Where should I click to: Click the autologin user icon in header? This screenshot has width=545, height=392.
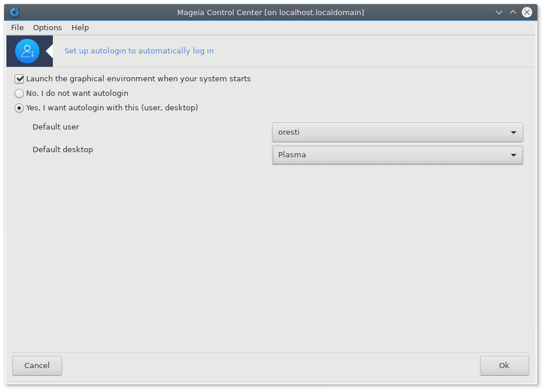click(x=27, y=51)
